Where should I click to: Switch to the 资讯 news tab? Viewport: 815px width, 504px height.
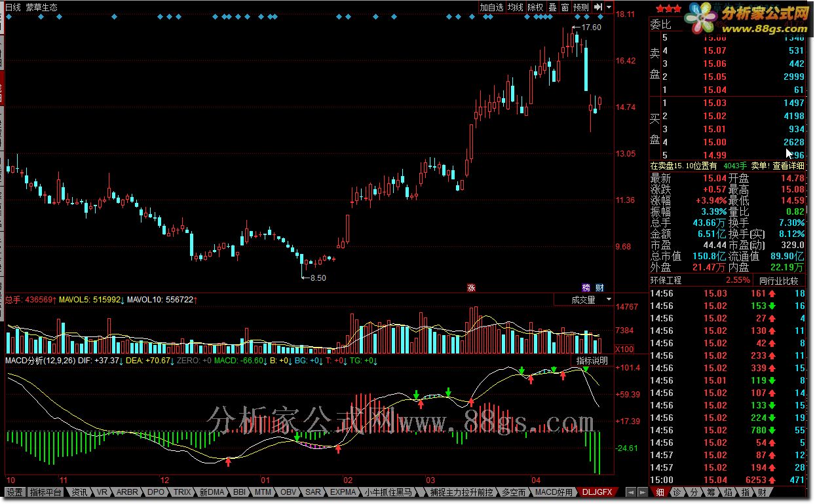coord(79,492)
